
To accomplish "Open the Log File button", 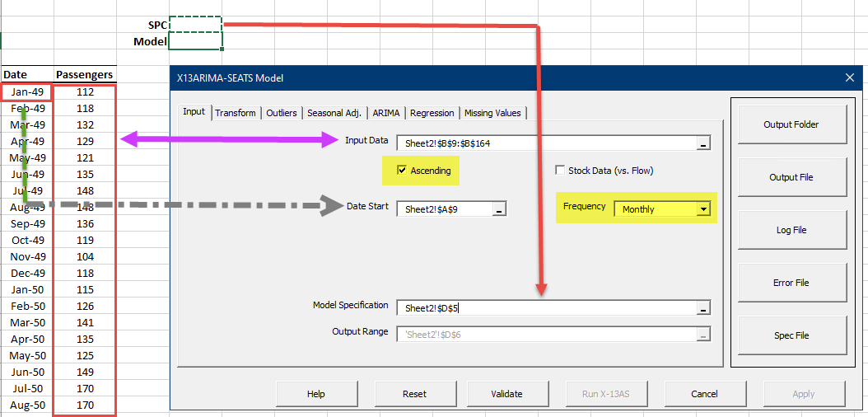I will [791, 230].
